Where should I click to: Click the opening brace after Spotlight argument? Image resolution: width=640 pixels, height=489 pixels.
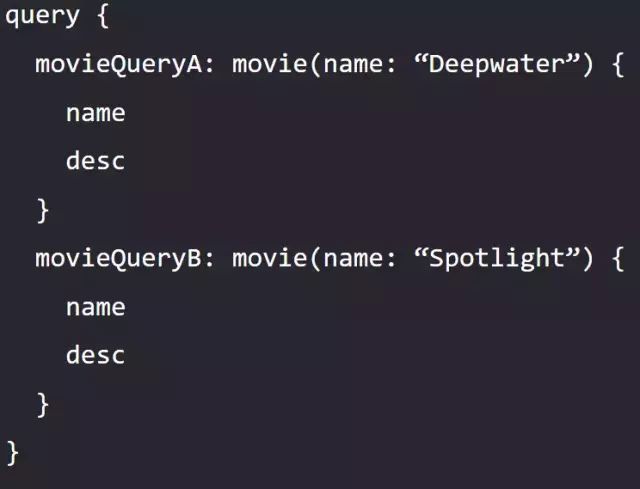(x=618, y=259)
